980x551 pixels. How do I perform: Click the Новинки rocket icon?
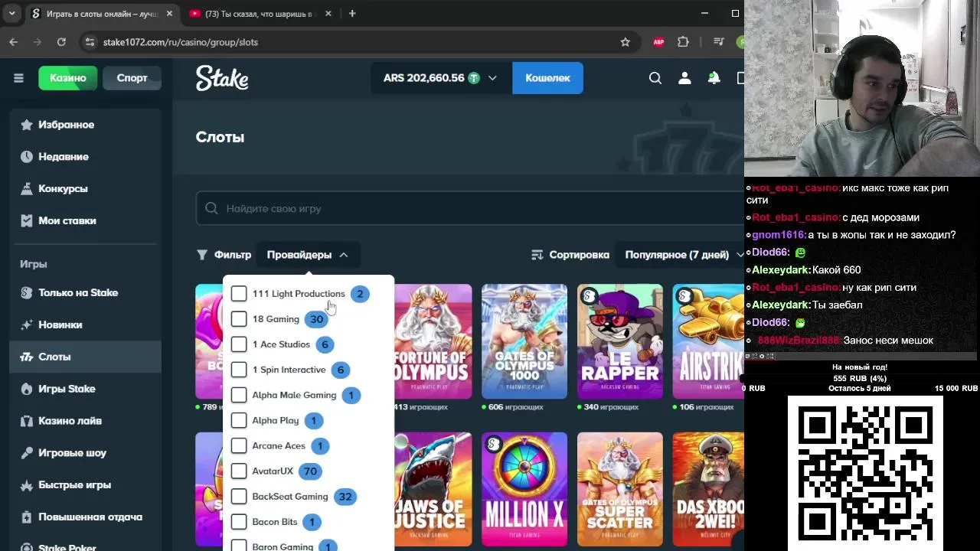pyautogui.click(x=27, y=325)
